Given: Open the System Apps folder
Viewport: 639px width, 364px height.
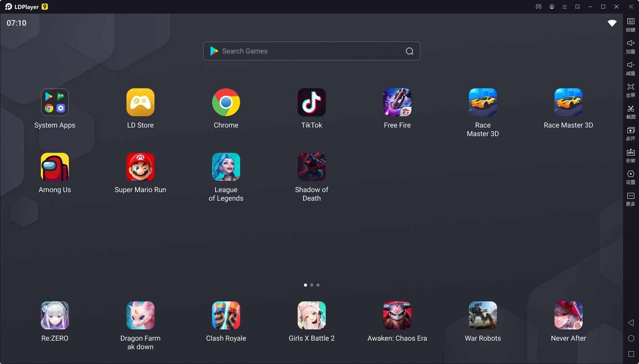Looking at the screenshot, I should click(55, 102).
